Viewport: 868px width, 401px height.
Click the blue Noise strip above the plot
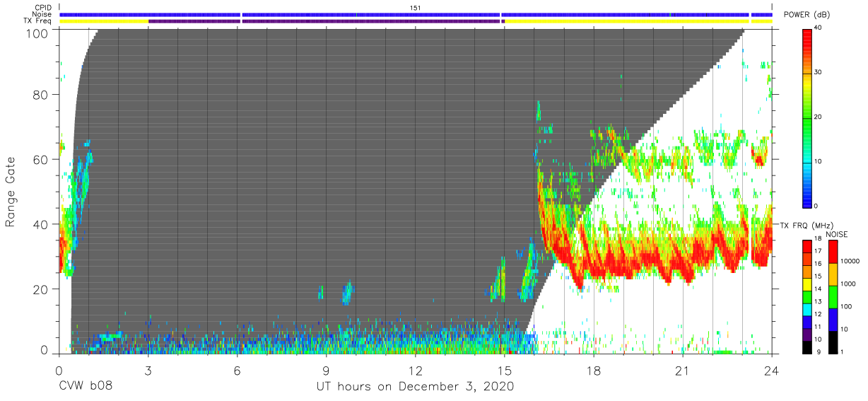[416, 14]
